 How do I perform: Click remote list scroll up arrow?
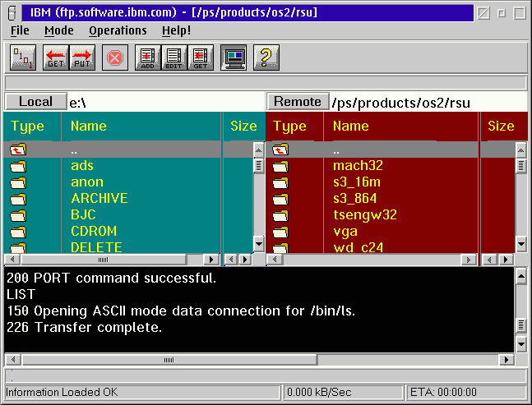pyautogui.click(x=520, y=150)
